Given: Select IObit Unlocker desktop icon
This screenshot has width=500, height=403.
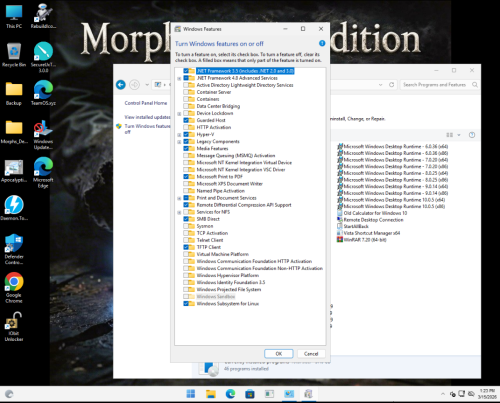Looking at the screenshot, I should 14,327.
